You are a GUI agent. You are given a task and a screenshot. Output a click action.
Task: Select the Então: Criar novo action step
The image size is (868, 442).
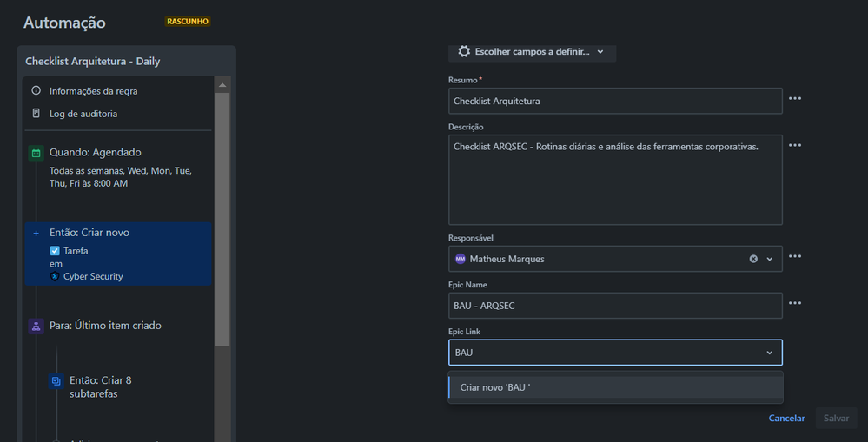pos(118,254)
